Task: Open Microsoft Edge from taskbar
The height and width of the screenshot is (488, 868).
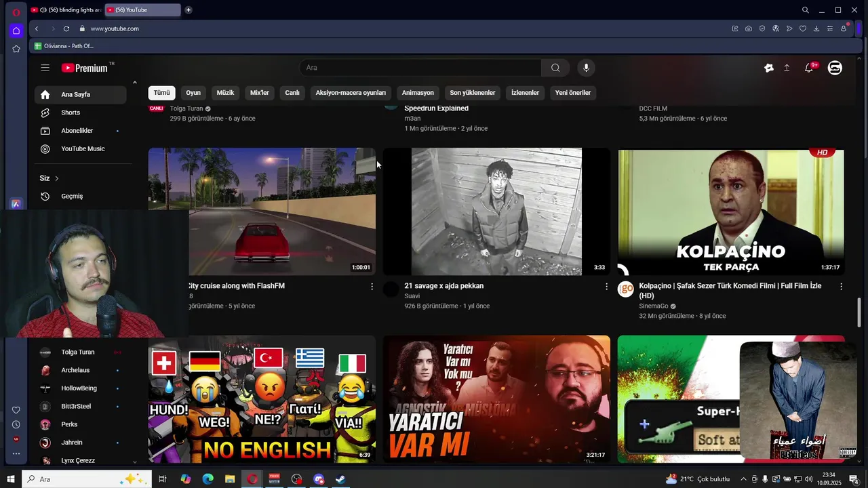Action: point(208,479)
